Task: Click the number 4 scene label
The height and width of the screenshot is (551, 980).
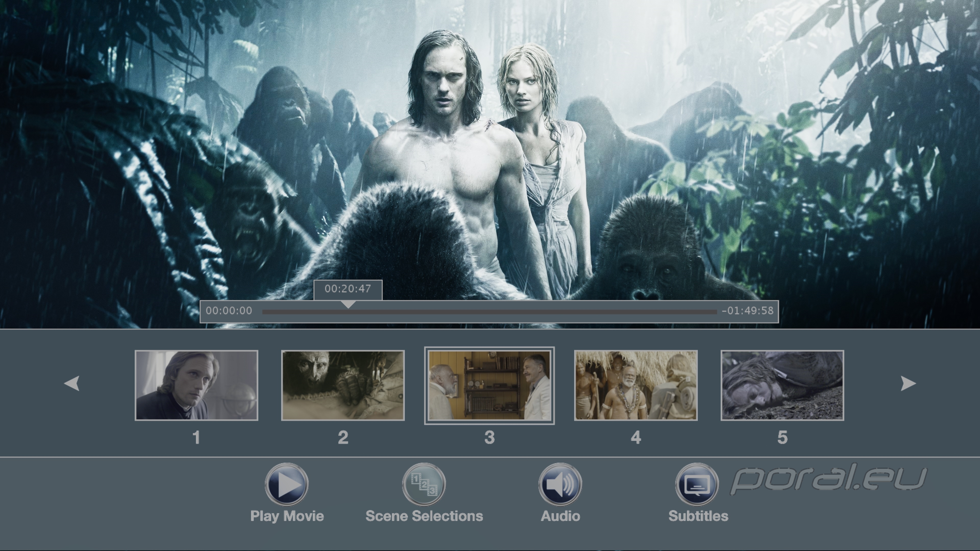Action: tap(636, 438)
